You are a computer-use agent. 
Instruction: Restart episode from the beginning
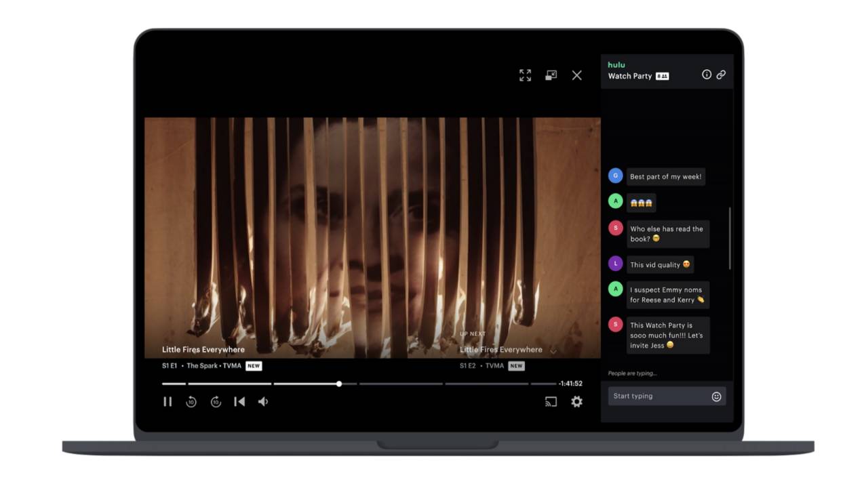coord(239,402)
